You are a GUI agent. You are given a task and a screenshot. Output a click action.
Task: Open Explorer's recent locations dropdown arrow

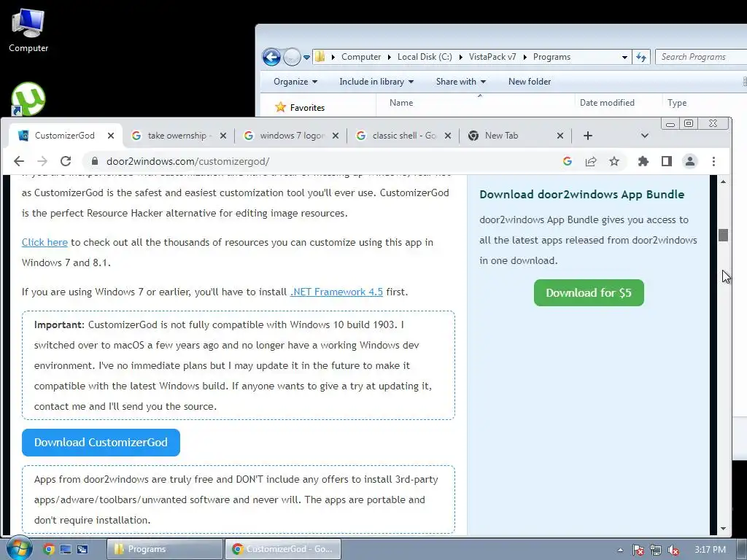pos(307,58)
